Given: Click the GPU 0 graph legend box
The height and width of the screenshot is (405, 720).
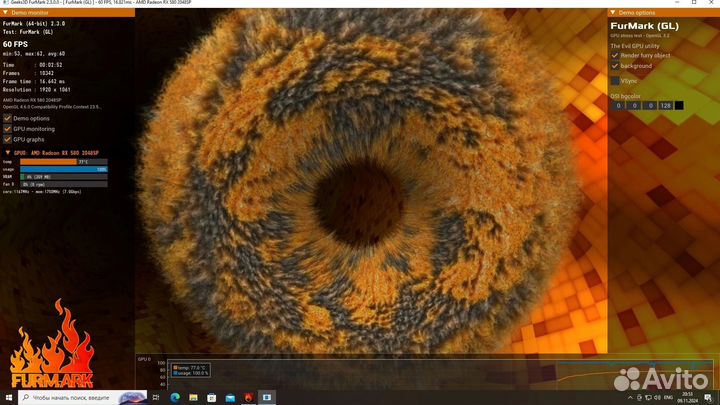Looking at the screenshot, I should 191,370.
